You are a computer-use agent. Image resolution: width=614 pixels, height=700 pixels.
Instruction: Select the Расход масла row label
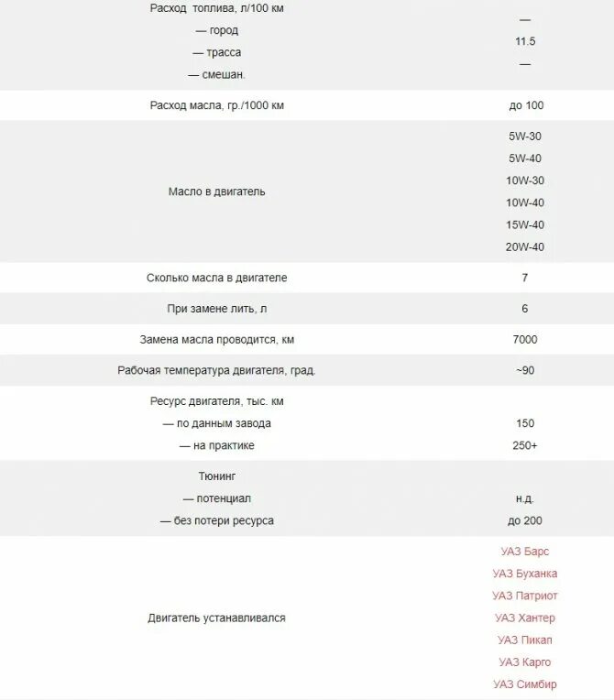pyautogui.click(x=217, y=105)
